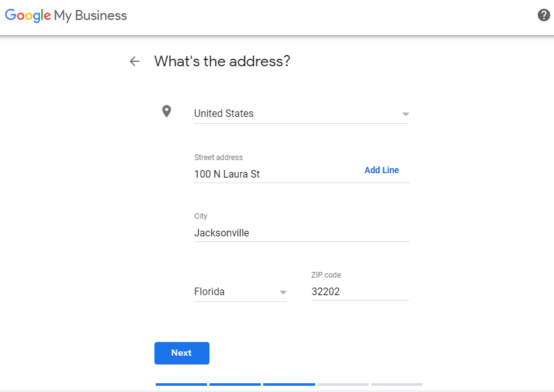
Task: Open the United States country dropdown
Action: point(301,113)
